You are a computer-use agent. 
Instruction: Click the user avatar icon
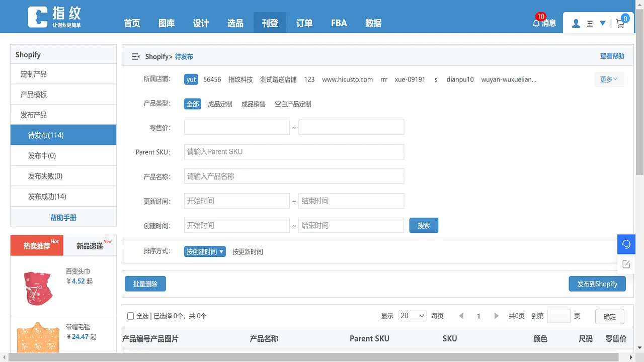tap(576, 23)
